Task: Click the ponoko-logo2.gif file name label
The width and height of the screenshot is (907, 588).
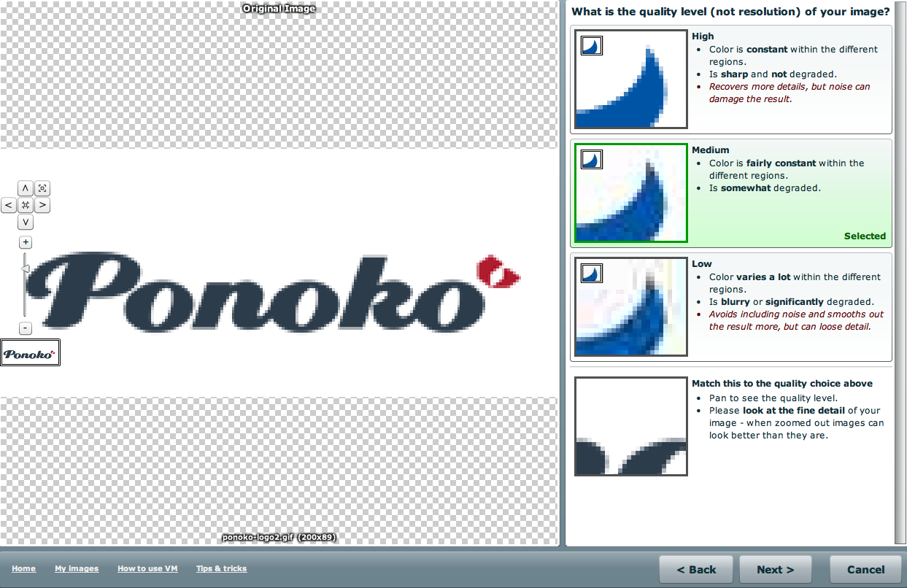Action: coord(279,538)
